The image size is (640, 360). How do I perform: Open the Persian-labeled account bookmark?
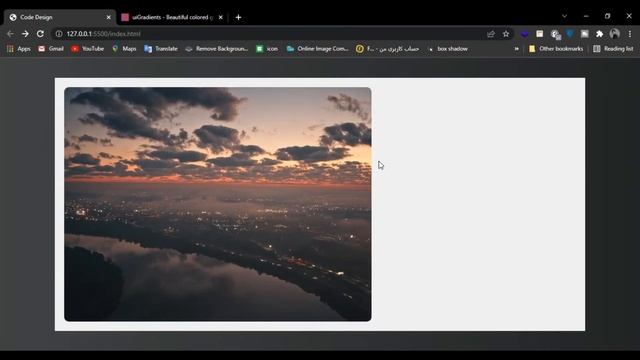coord(387,49)
